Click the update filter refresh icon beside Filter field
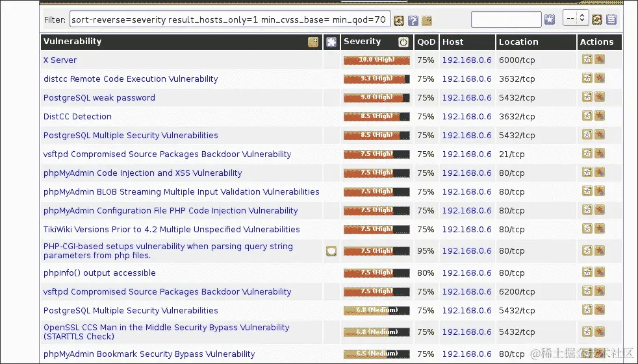638x364 pixels. tap(399, 20)
